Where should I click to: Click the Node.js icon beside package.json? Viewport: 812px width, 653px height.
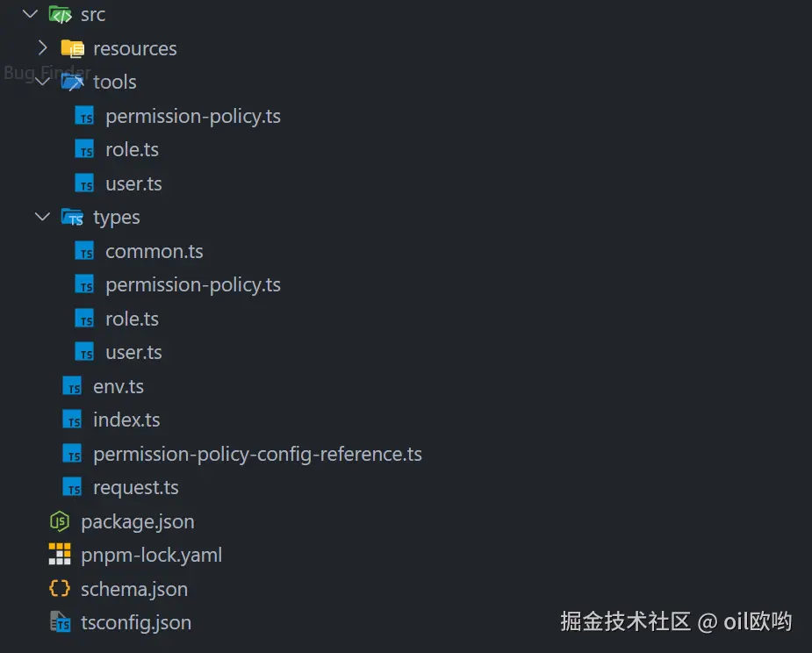click(60, 521)
